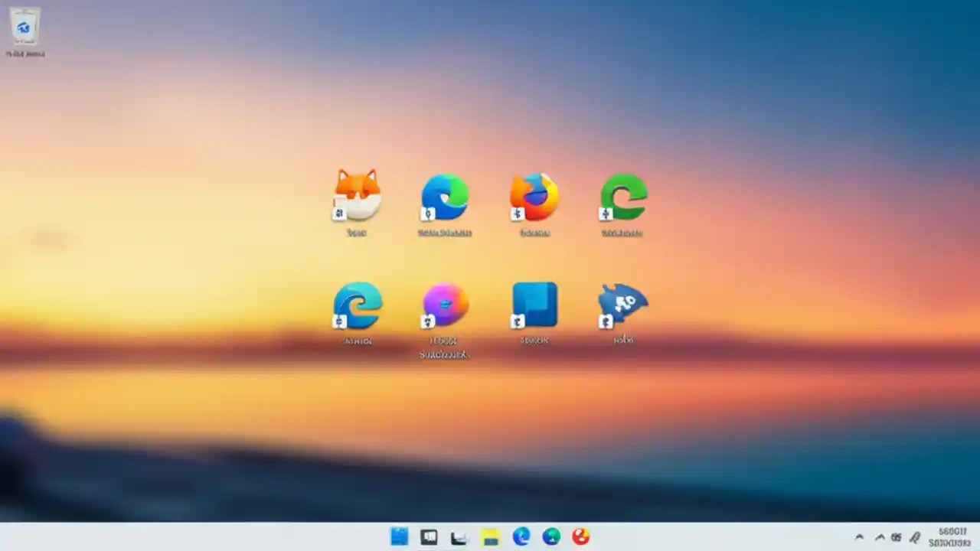This screenshot has width=980, height=551.
Task: Launch the blue shark-themed app shortcut
Action: tap(622, 305)
